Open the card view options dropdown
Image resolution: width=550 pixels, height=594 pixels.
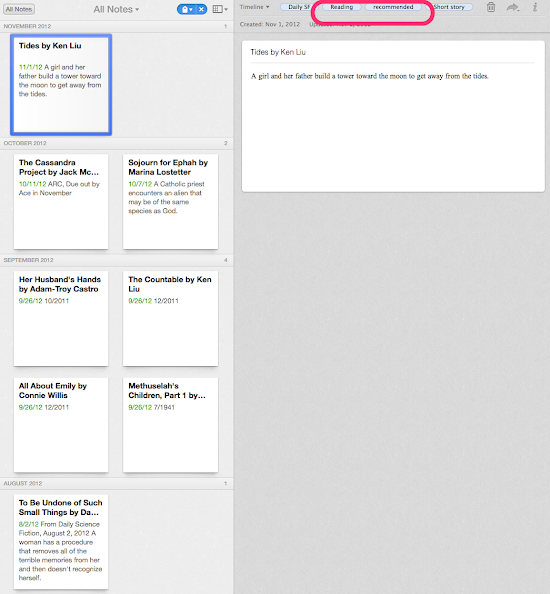[220, 9]
